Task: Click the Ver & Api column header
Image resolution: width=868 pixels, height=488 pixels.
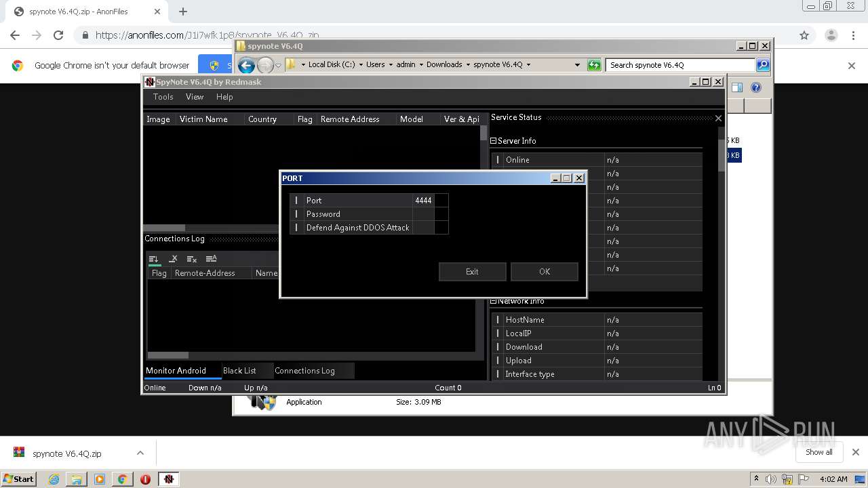Action: 461,119
